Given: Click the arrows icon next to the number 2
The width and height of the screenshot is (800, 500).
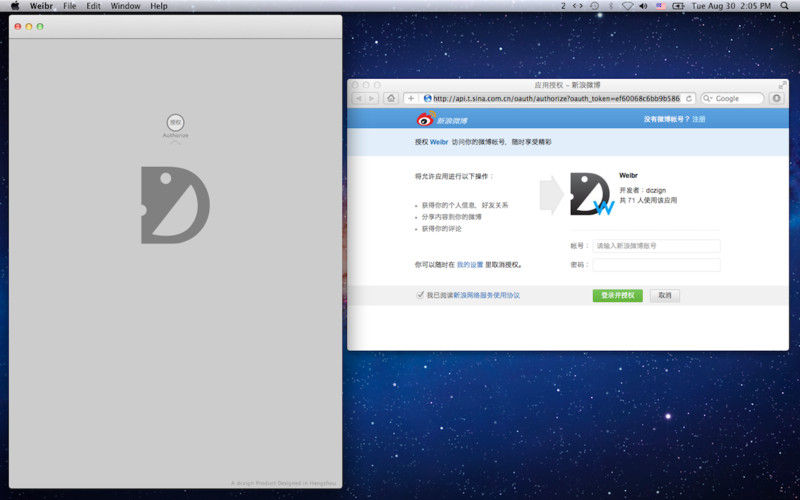Looking at the screenshot, I should pyautogui.click(x=577, y=6).
